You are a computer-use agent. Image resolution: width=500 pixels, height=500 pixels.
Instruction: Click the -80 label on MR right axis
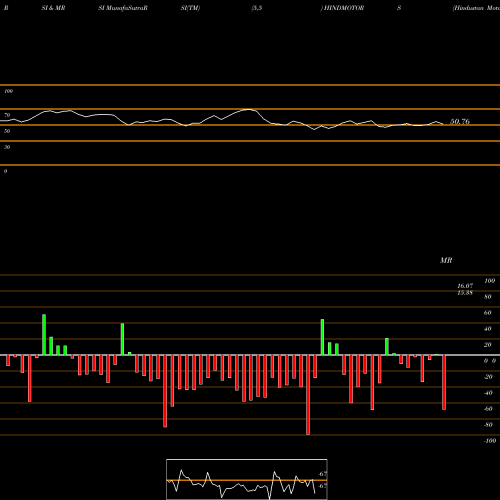(x=488, y=425)
